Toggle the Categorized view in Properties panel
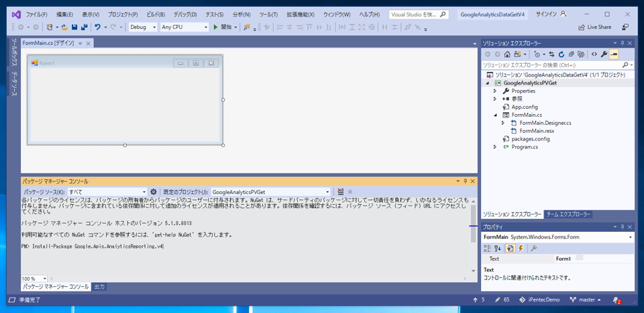 point(488,248)
